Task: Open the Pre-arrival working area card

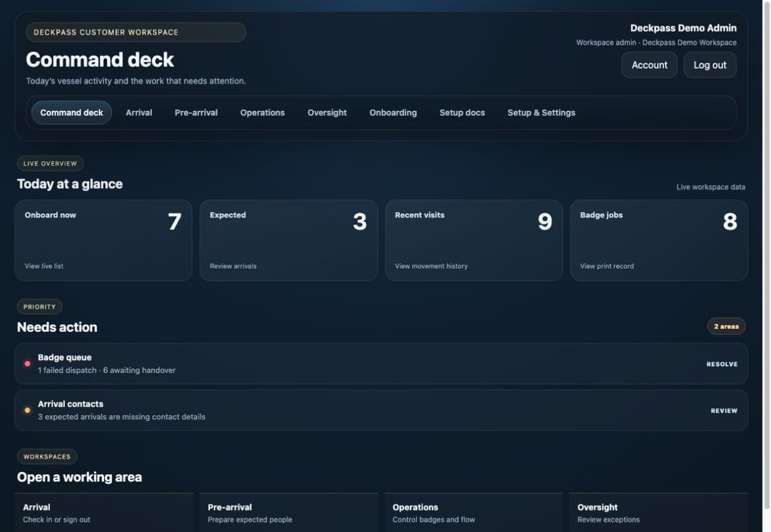Action: click(289, 513)
